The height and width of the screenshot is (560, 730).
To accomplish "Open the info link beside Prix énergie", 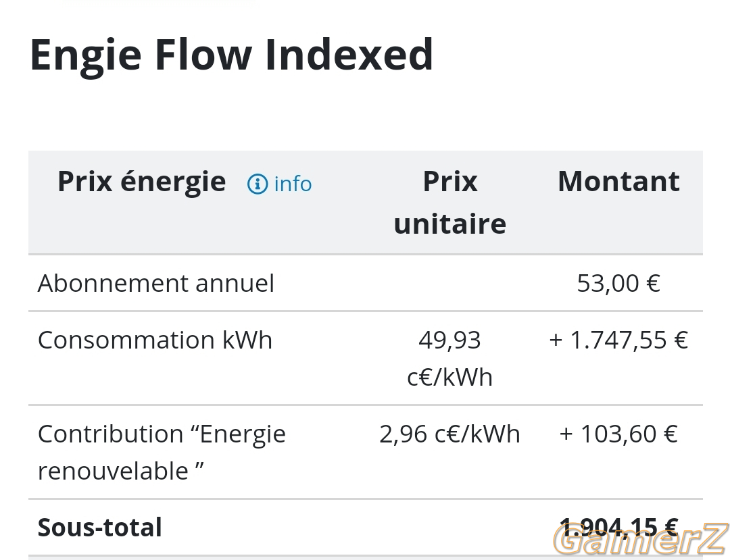I will point(279,184).
